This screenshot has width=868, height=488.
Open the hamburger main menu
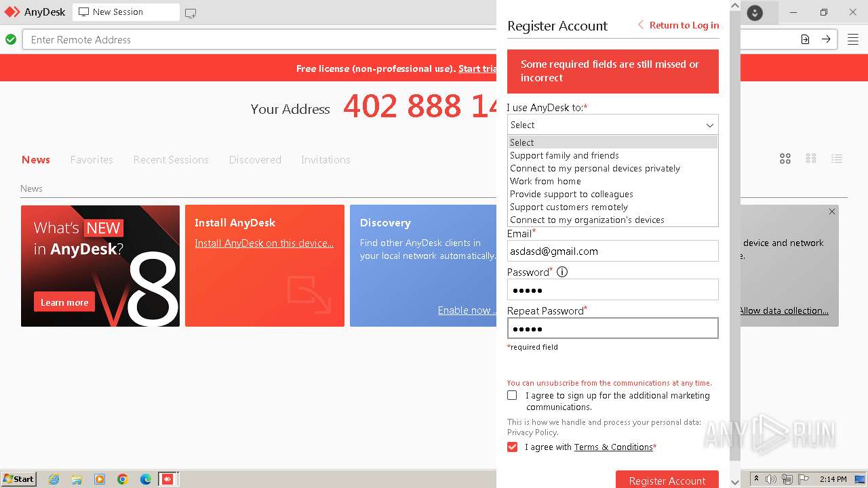click(853, 39)
